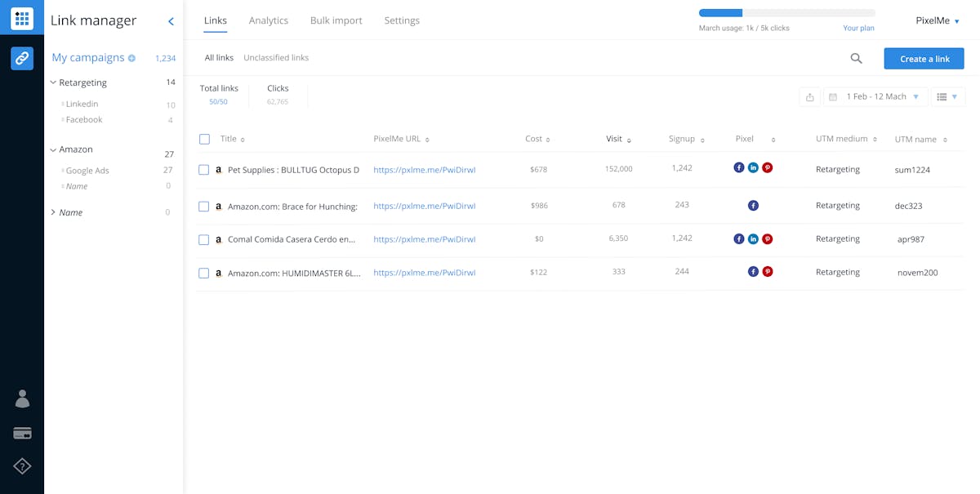
Task: Open the Bulk import tab
Action: (336, 20)
